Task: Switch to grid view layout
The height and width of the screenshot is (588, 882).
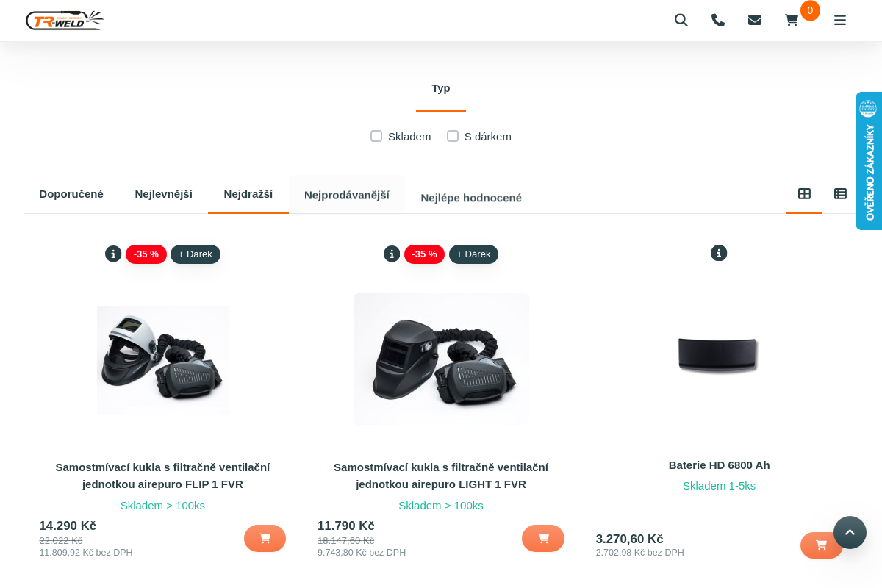Action: (804, 194)
